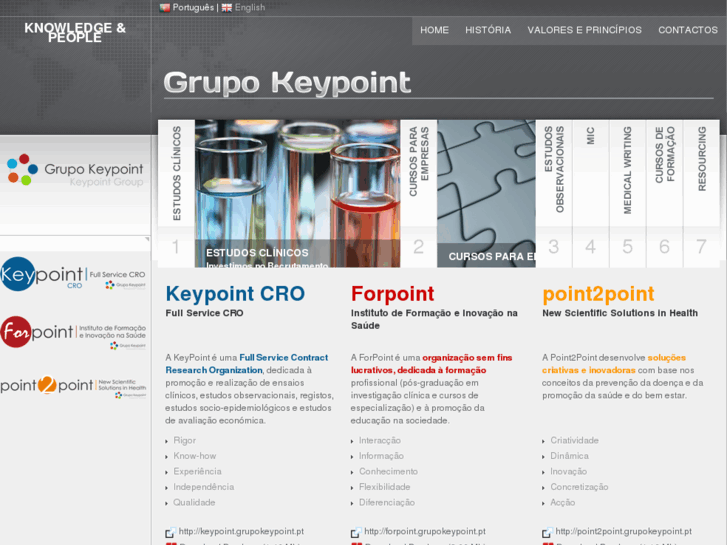Click the 'Diferenciação' list item
The width and height of the screenshot is (727, 545).
tap(387, 502)
